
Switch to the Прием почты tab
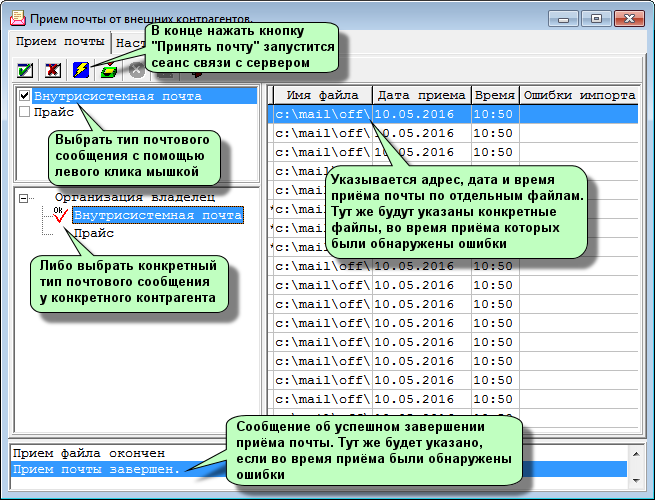pos(57,43)
